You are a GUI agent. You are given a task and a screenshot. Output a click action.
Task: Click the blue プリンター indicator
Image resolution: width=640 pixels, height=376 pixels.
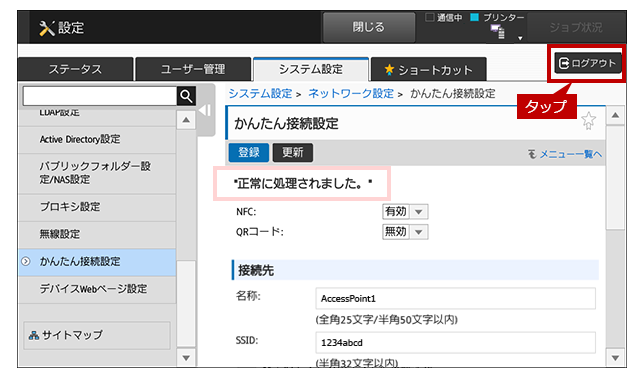click(474, 18)
